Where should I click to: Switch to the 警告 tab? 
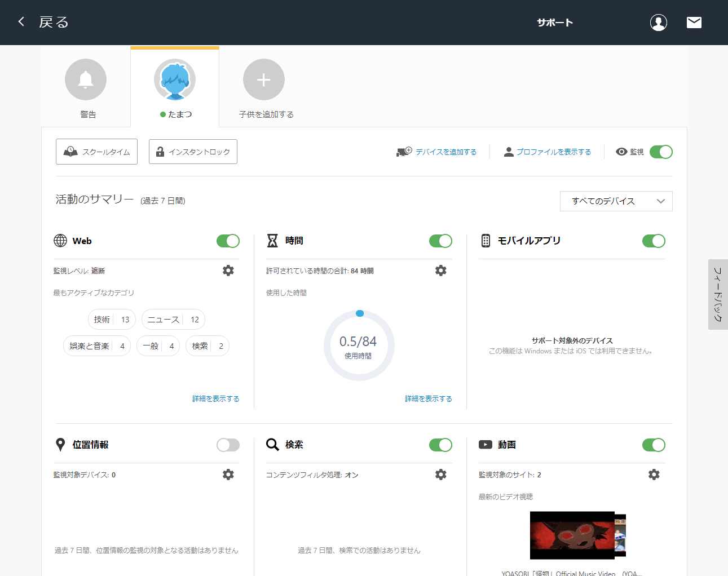pos(86,87)
